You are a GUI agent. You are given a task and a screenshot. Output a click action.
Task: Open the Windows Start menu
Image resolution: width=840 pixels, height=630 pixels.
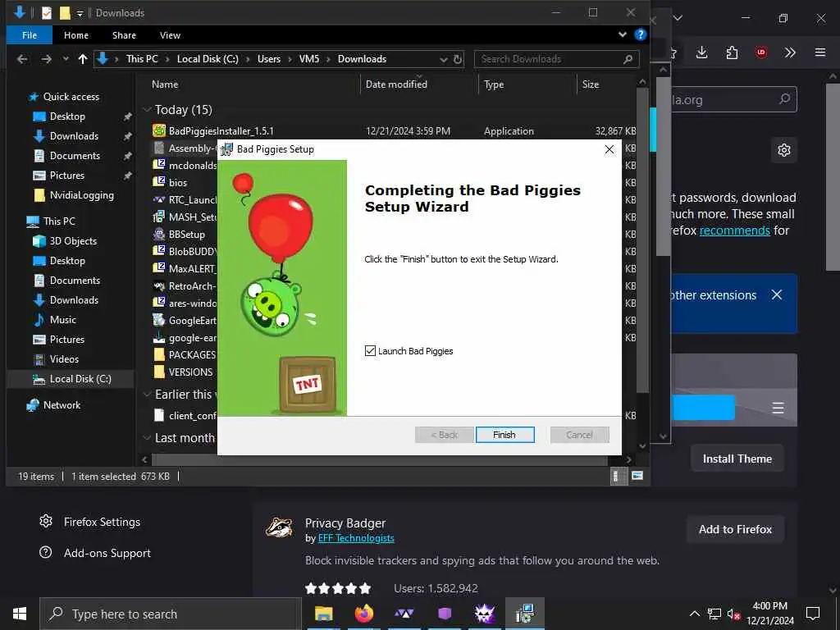tap(20, 614)
